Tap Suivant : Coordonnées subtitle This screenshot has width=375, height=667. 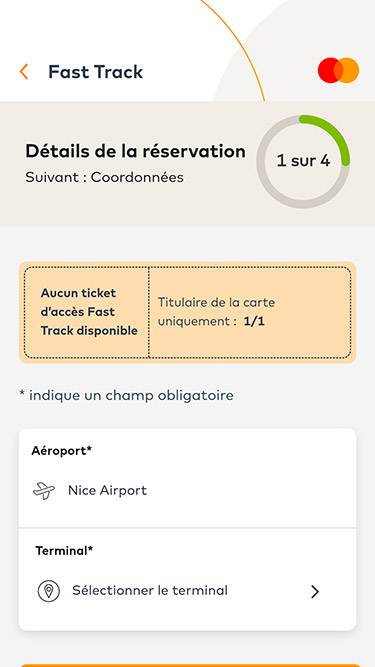(x=105, y=177)
